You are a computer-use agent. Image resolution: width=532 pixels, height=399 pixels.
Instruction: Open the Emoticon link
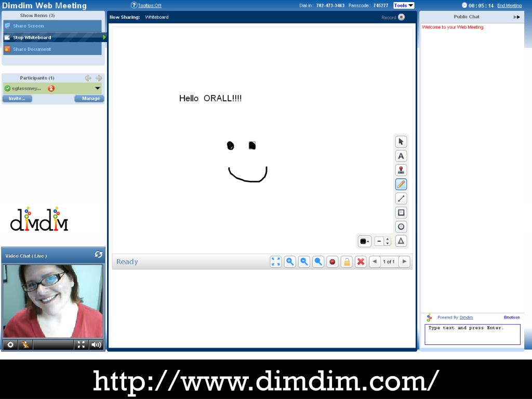coord(512,317)
